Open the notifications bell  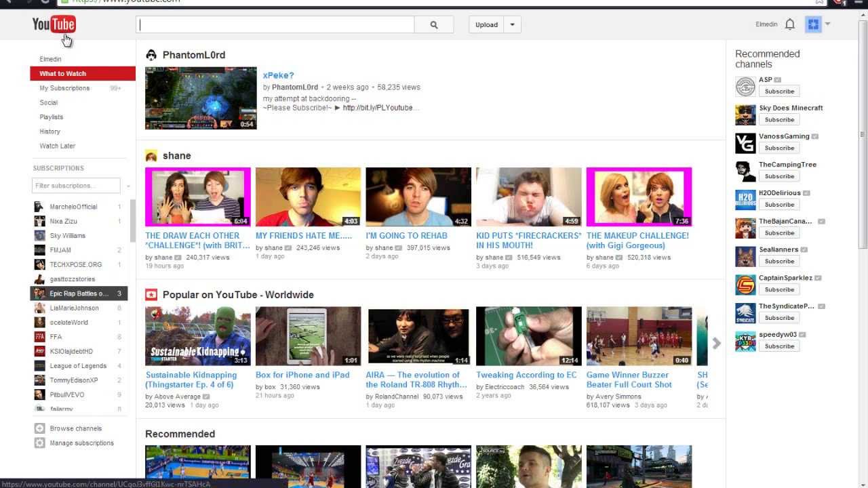click(789, 24)
